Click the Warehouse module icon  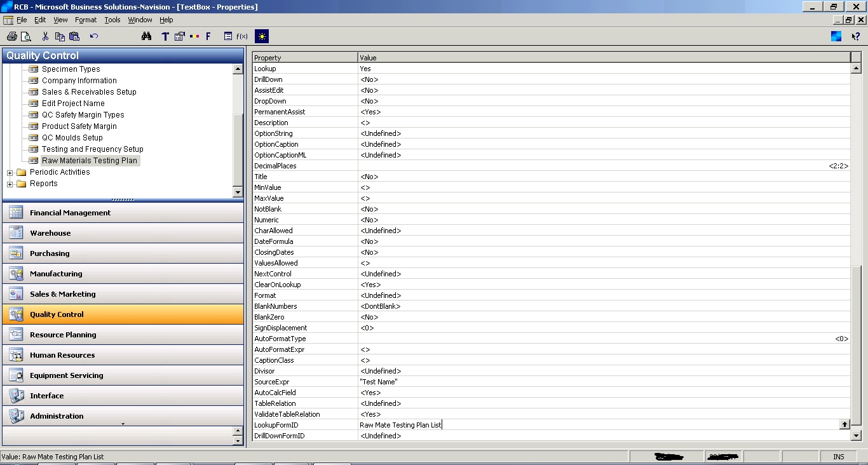pos(16,233)
